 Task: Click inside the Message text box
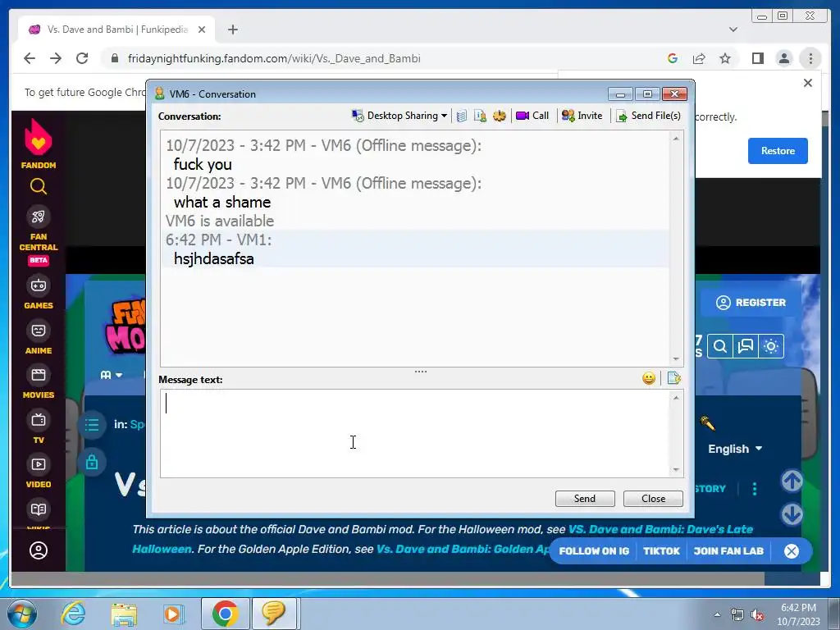tap(414, 433)
